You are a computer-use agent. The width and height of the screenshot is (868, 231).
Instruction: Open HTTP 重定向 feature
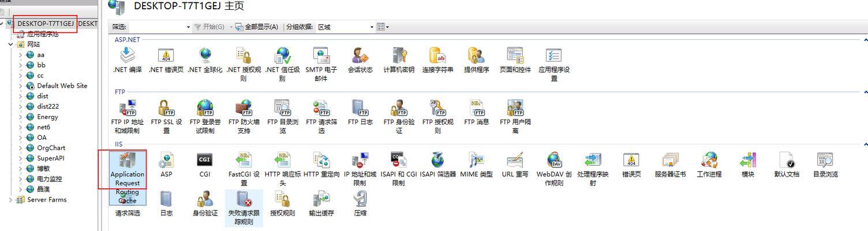(321, 165)
